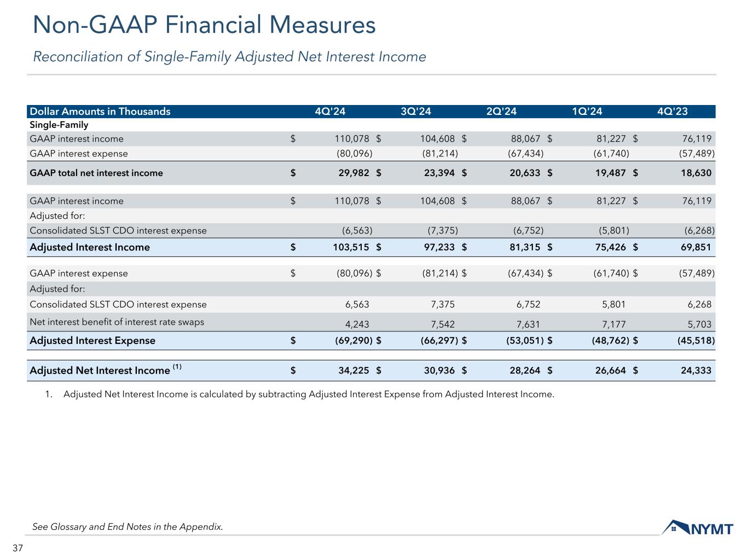Select the 29,982 total net interest value
The image size is (747, 560).
354,173
